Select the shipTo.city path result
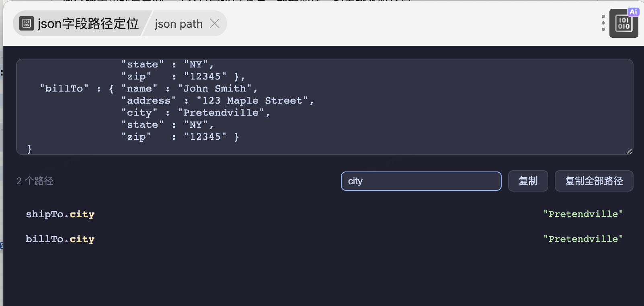 point(60,214)
